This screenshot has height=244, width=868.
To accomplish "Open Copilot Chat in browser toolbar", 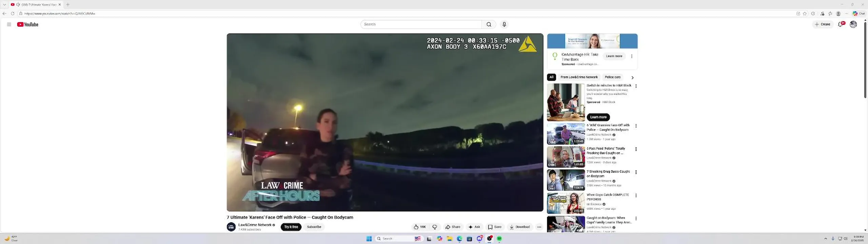I will pos(859,14).
